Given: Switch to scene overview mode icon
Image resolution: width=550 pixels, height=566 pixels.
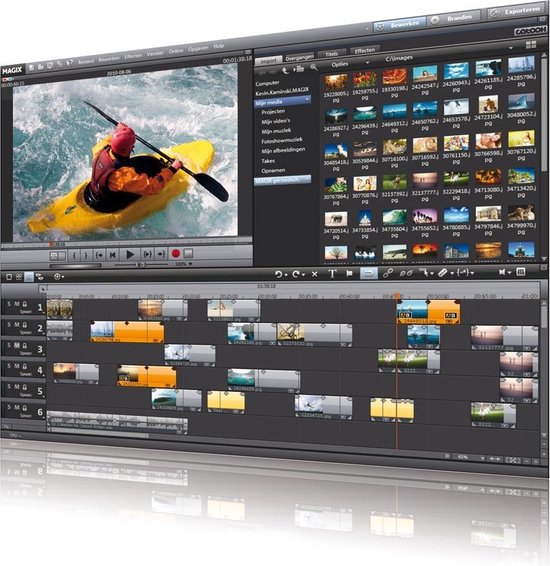Looking at the screenshot, I should pyautogui.click(x=19, y=277).
